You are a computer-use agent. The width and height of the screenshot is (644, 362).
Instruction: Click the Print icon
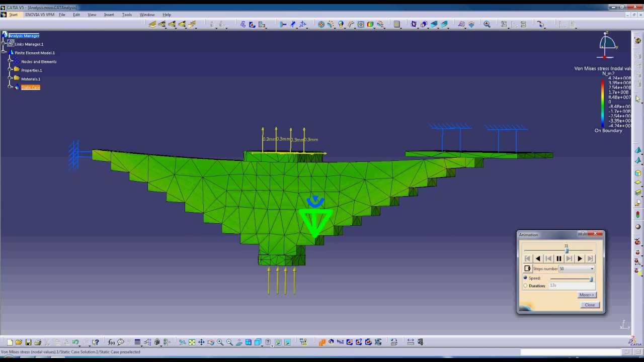(x=38, y=342)
